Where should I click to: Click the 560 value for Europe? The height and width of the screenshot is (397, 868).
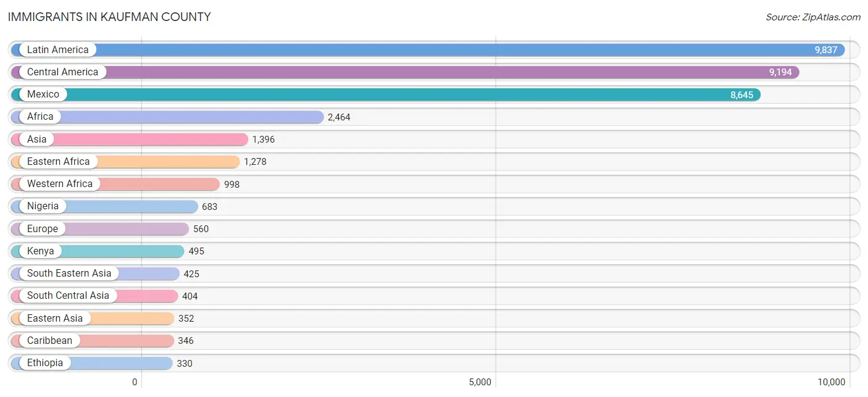pyautogui.click(x=201, y=229)
